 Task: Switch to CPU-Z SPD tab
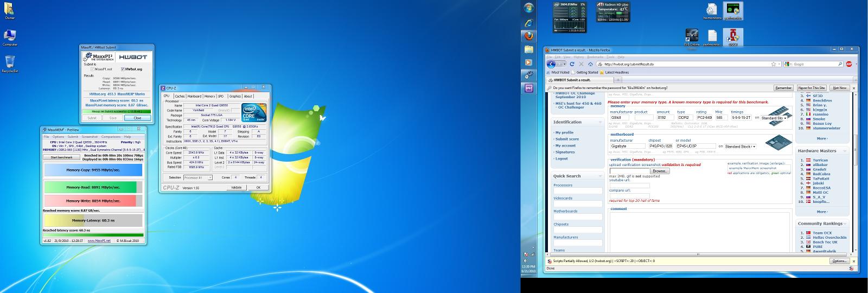point(221,96)
